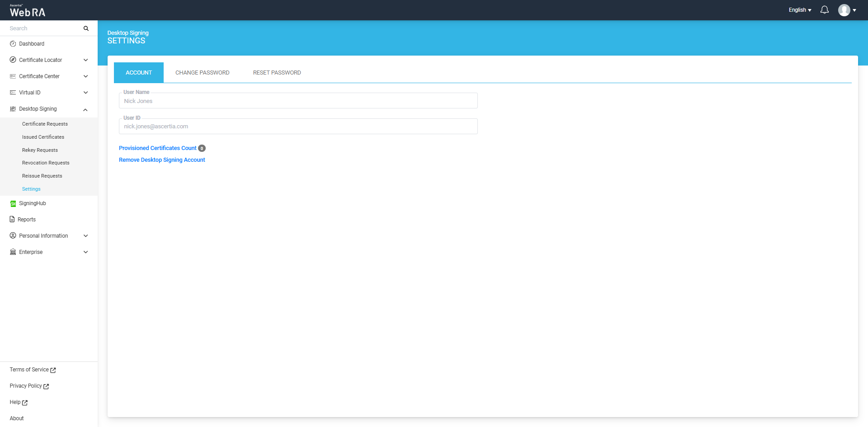
Task: Click the SigningHub green icon
Action: (13, 204)
